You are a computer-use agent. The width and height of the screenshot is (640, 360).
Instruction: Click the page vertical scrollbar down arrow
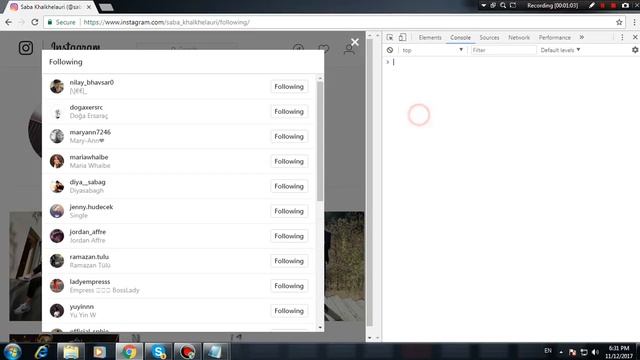coord(370,338)
